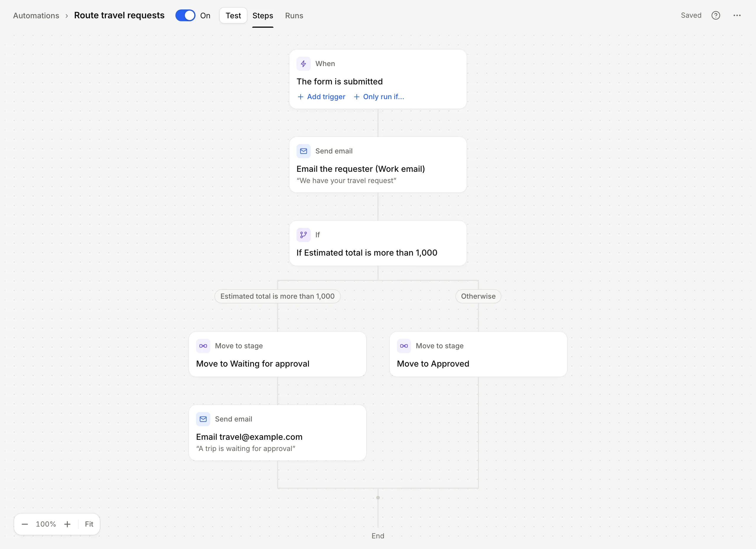
Task: Click stage icon on Move to Approved card
Action: pos(404,346)
